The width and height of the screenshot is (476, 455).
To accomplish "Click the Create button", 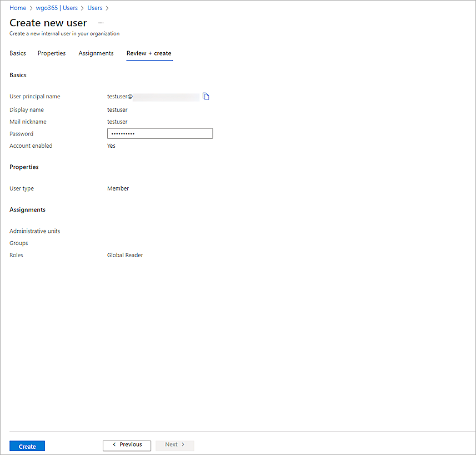I will (27, 446).
